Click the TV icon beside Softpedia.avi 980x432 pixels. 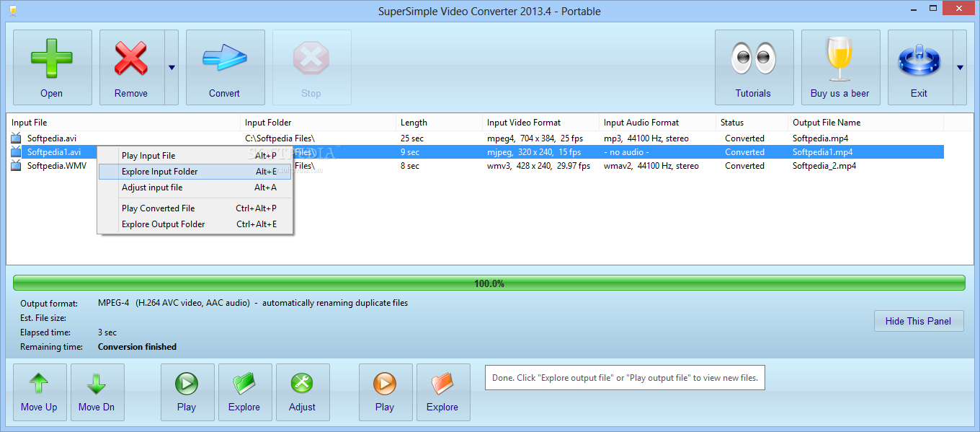pos(16,138)
